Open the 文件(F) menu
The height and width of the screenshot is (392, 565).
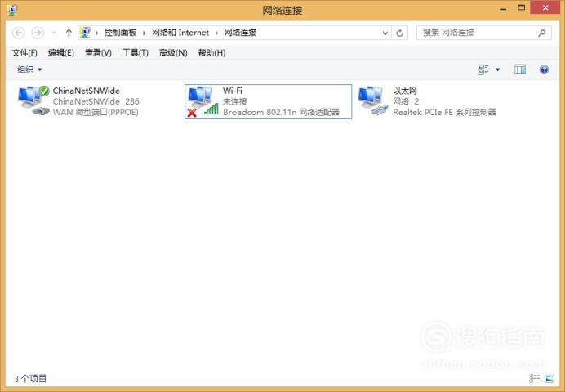[24, 52]
